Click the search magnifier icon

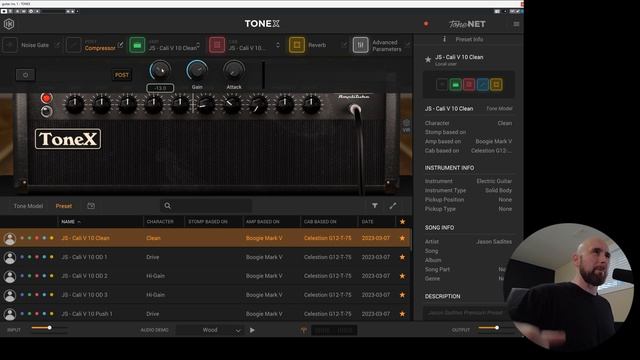point(168,206)
